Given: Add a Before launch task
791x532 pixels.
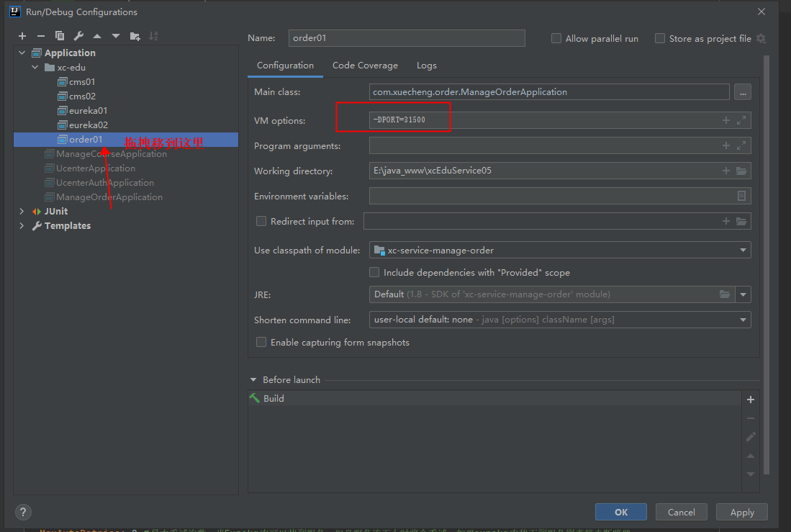Looking at the screenshot, I should (751, 400).
